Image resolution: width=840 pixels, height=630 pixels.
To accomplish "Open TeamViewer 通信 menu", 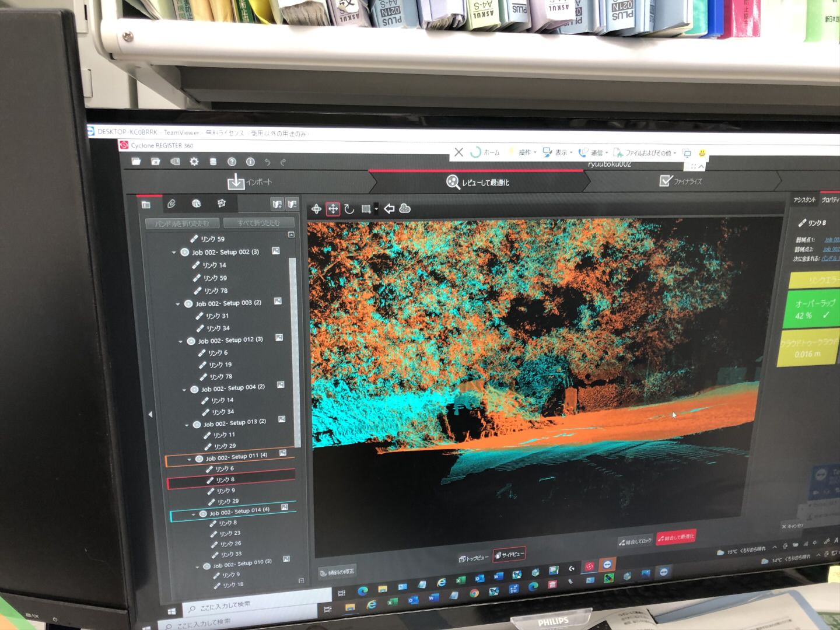I will point(594,152).
